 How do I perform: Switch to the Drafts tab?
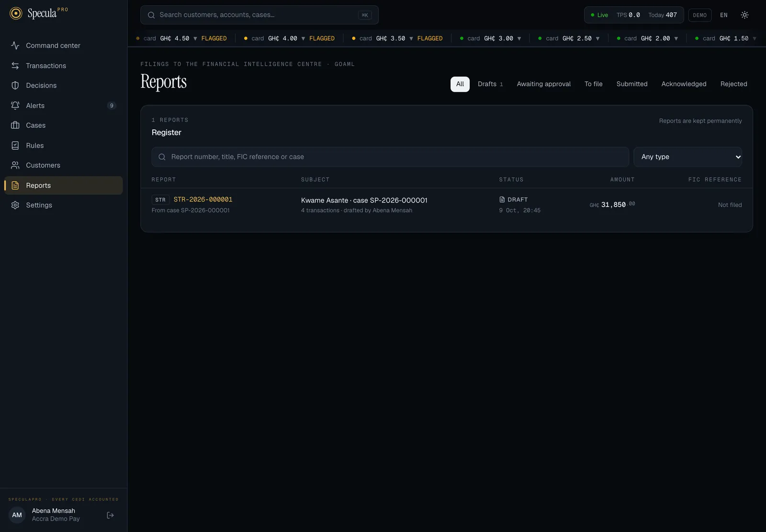click(490, 84)
